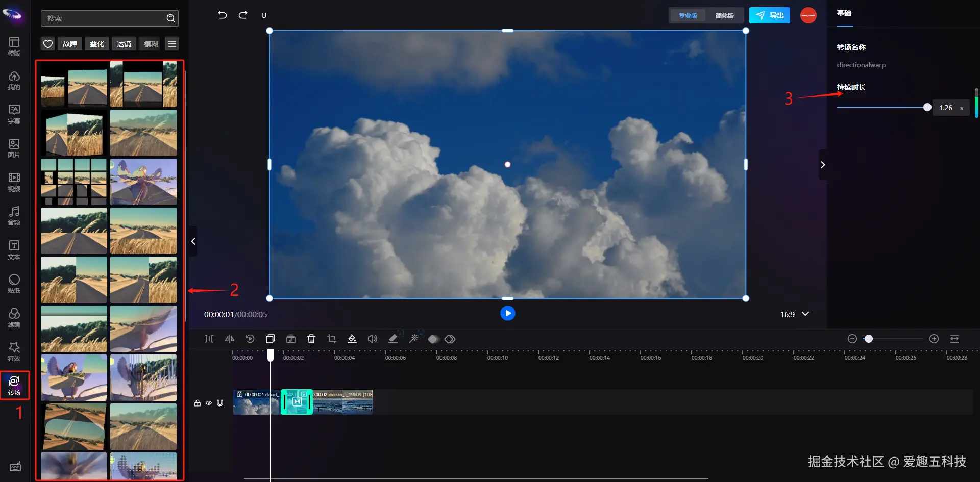The image size is (980, 482).
Task: Switch to 简化版 simplified mode
Action: click(x=724, y=15)
